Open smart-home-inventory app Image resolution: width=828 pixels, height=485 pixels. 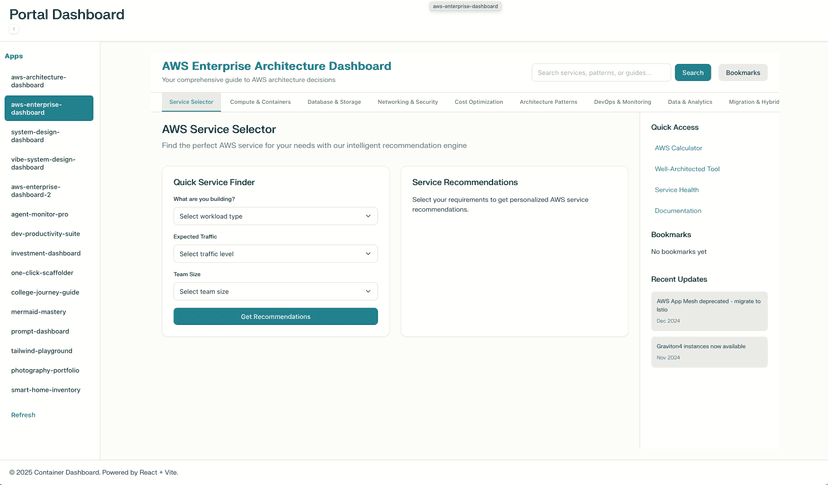(49, 390)
